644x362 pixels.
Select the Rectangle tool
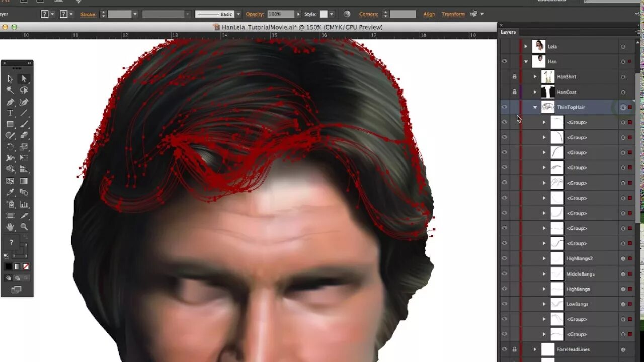click(x=10, y=124)
